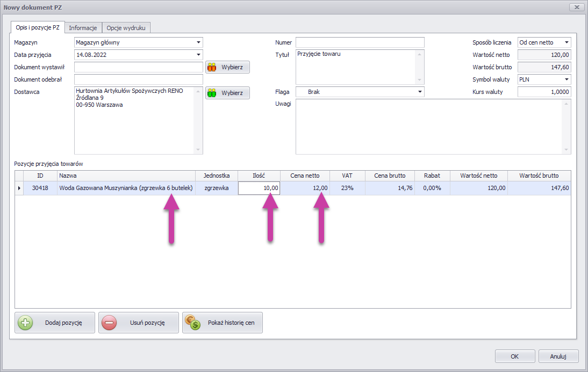Click the Wartość brutto summary field
The image size is (588, 372).
544,67
